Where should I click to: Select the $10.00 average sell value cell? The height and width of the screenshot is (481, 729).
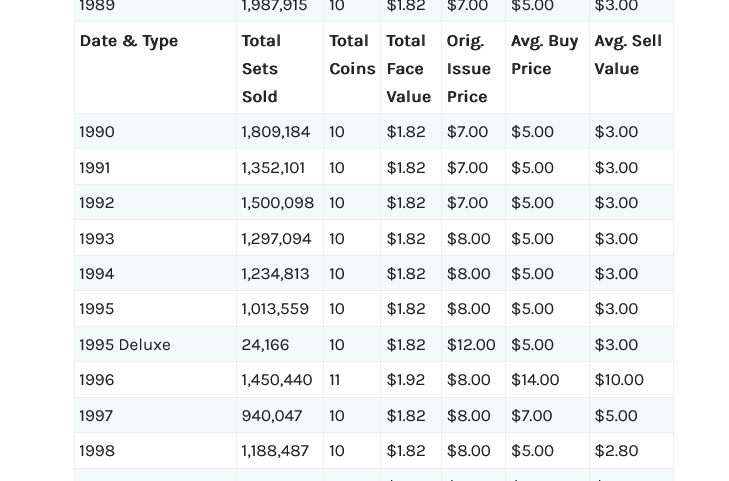[619, 380]
